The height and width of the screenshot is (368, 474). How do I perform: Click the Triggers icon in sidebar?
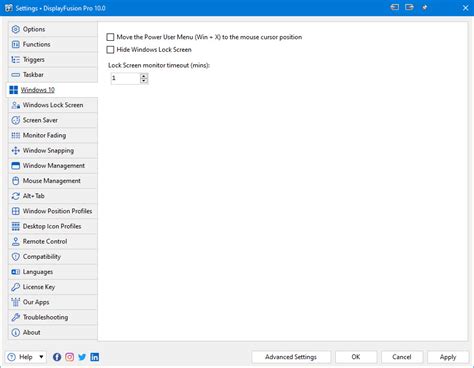[15, 60]
